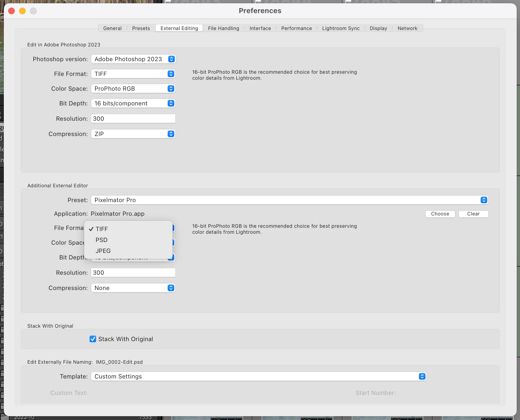Click the Photoshop Resolution field
520x420 pixels.
(x=133, y=119)
